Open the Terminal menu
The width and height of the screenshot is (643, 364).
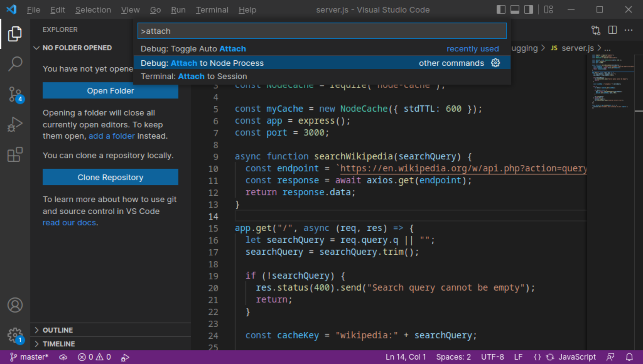[x=212, y=10]
